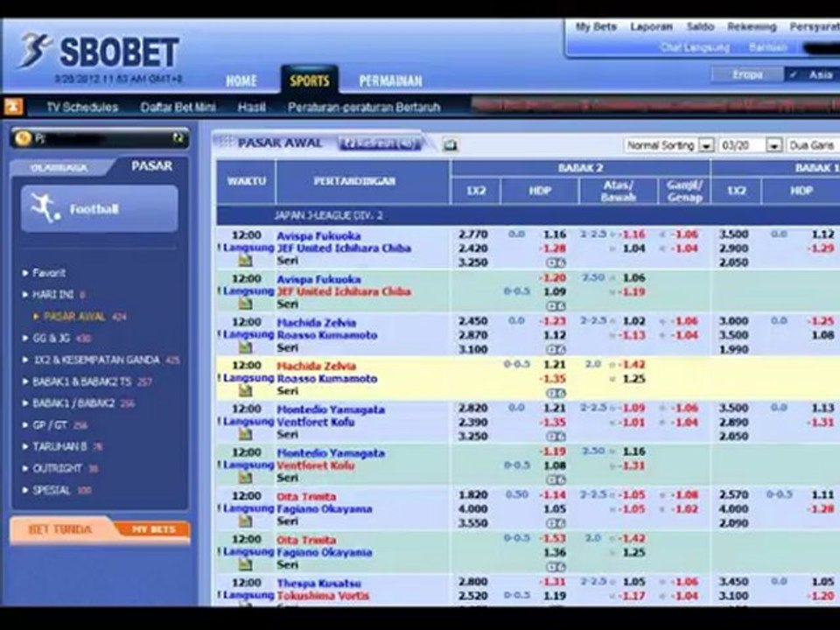Click more-bets icon in red Ventforet Kofu row

click(x=556, y=480)
